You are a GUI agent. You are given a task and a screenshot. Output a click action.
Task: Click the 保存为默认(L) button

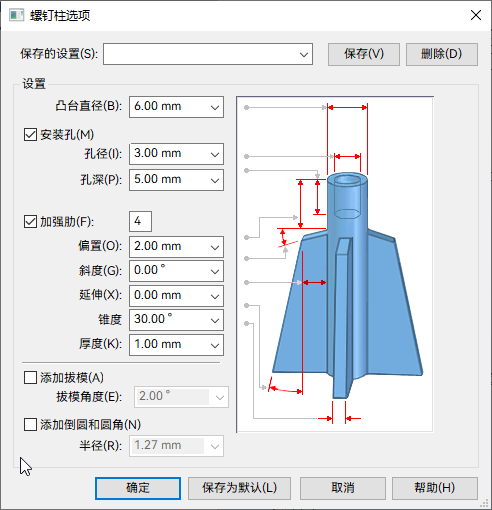[x=239, y=488]
